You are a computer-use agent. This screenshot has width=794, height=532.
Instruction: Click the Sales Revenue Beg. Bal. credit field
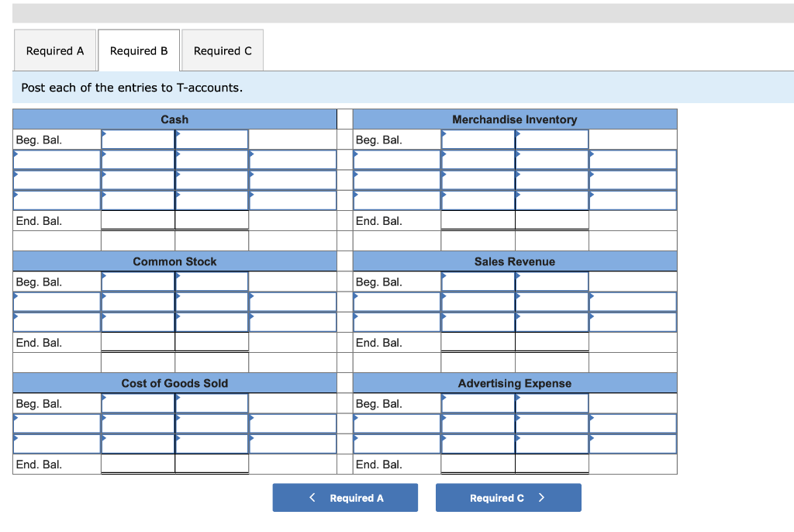tap(552, 282)
